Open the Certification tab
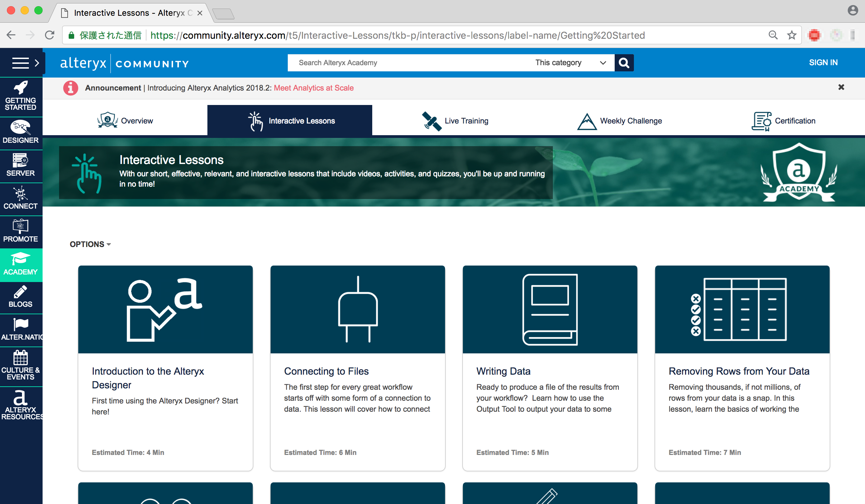Image resolution: width=865 pixels, height=504 pixels. tap(783, 121)
